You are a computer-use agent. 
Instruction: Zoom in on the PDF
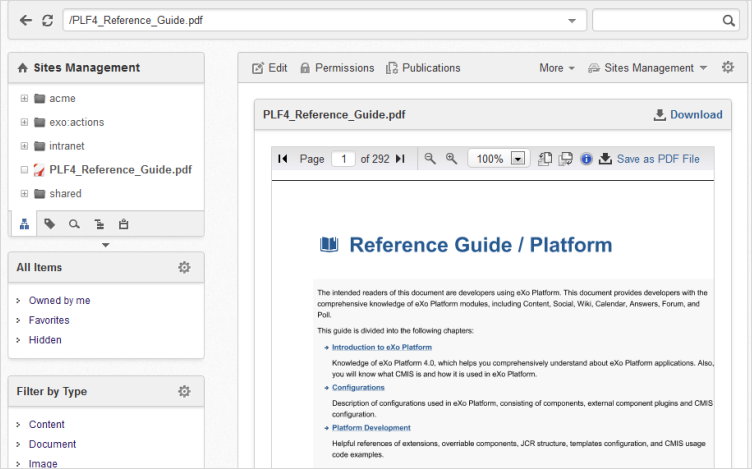[x=451, y=159]
